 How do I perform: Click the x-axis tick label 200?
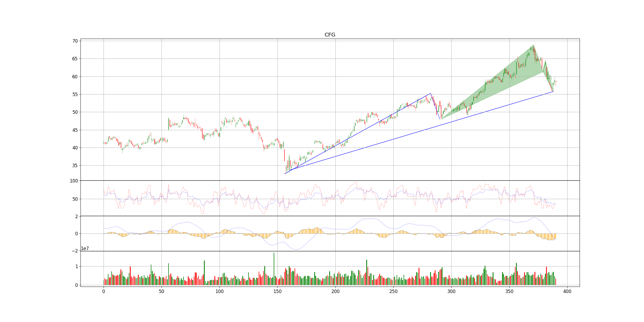pos(335,291)
